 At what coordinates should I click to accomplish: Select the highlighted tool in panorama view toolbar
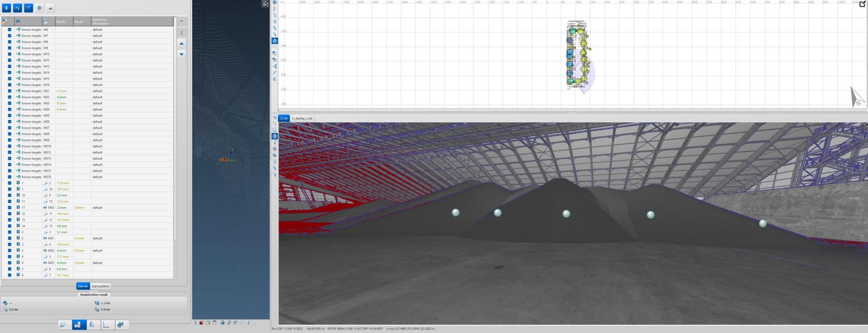274,136
